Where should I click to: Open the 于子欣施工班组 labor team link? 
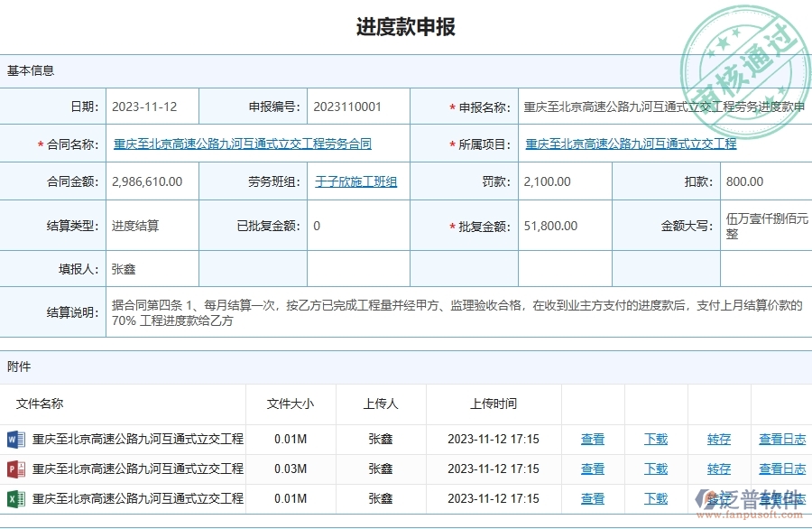pyautogui.click(x=355, y=181)
